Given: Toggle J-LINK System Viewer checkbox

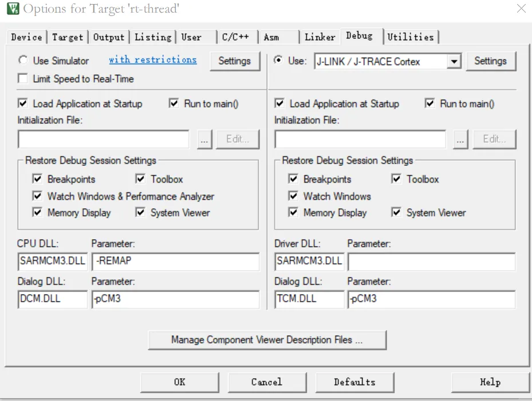Looking at the screenshot, I should (x=396, y=212).
